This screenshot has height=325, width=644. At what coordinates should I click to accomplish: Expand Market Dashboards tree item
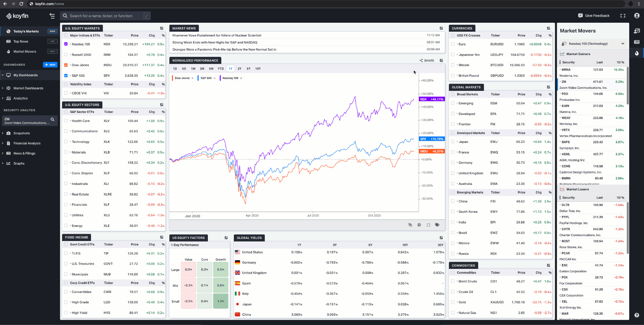(2, 88)
